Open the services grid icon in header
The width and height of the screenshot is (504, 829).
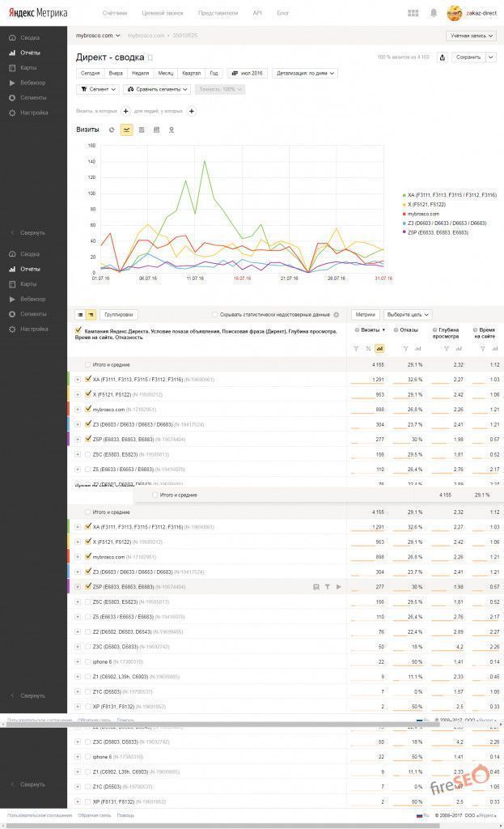tap(413, 13)
